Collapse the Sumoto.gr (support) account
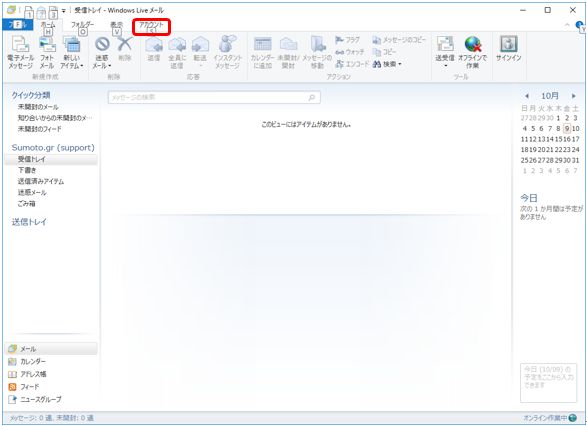The height and width of the screenshot is (426, 587). tap(53, 147)
